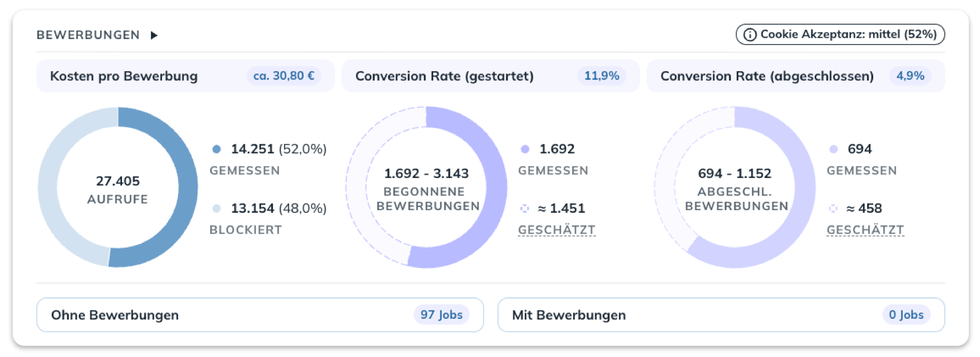This screenshot has height=357, width=980.
Task: Click the dashed circle icon beside ≈ 1.451
Action: 525,209
